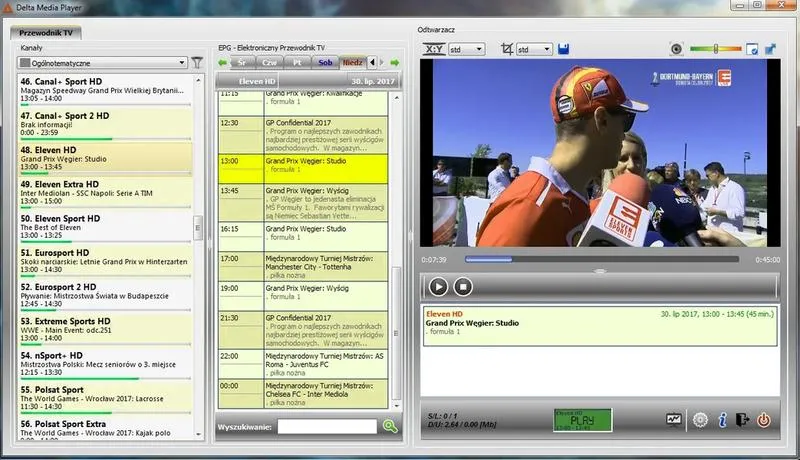Viewport: 800px width, 460px height.
Task: Select the Przewodnik TV tab
Action: point(46,33)
